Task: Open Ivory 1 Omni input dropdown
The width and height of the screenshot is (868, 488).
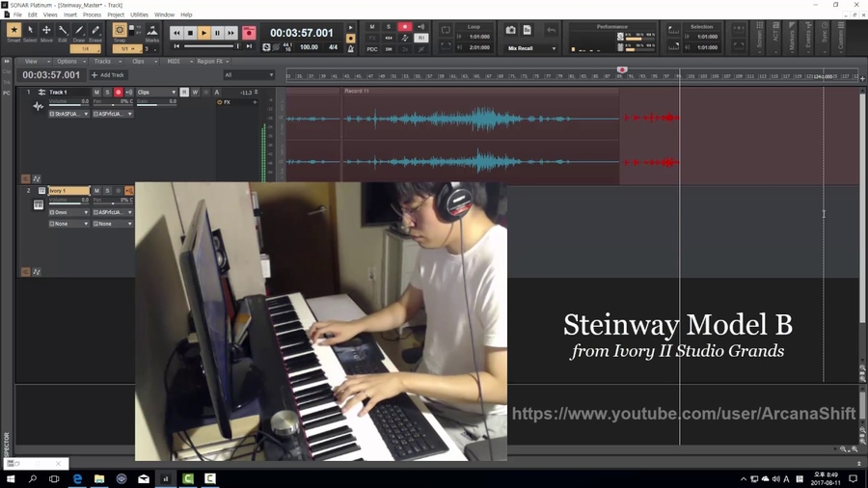Action: click(68, 212)
